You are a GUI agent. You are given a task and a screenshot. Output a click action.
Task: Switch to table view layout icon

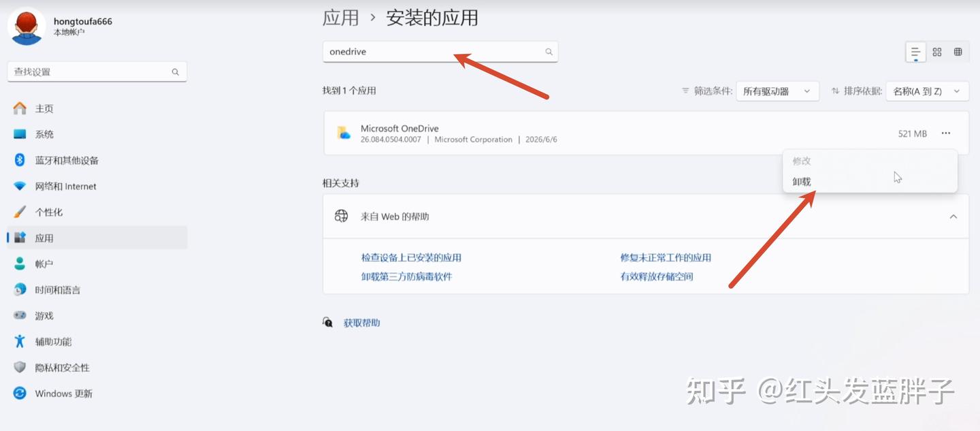point(958,52)
